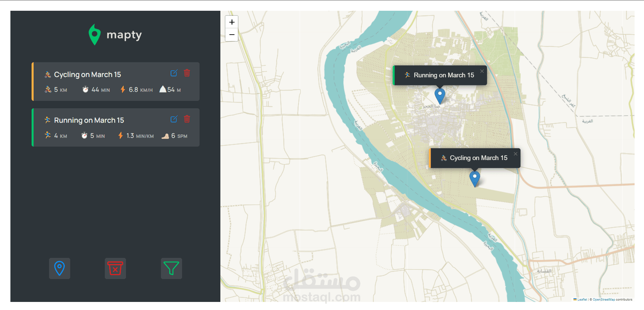Viewport: 644px width, 310px height.
Task: Click the blue location pin button
Action: click(x=59, y=268)
